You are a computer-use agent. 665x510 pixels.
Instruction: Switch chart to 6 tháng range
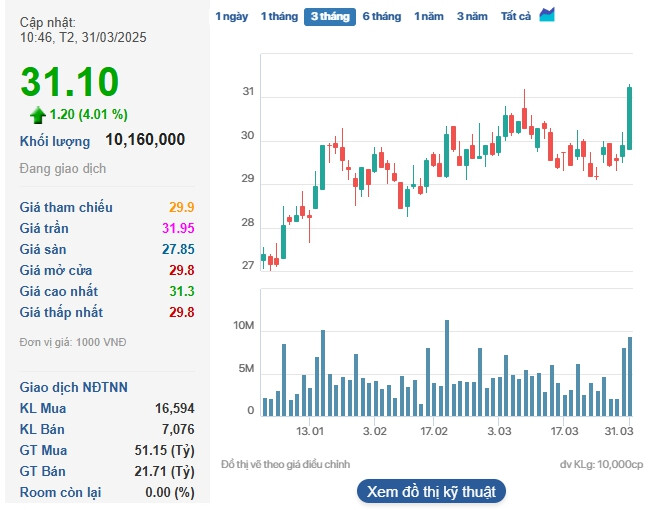381,16
